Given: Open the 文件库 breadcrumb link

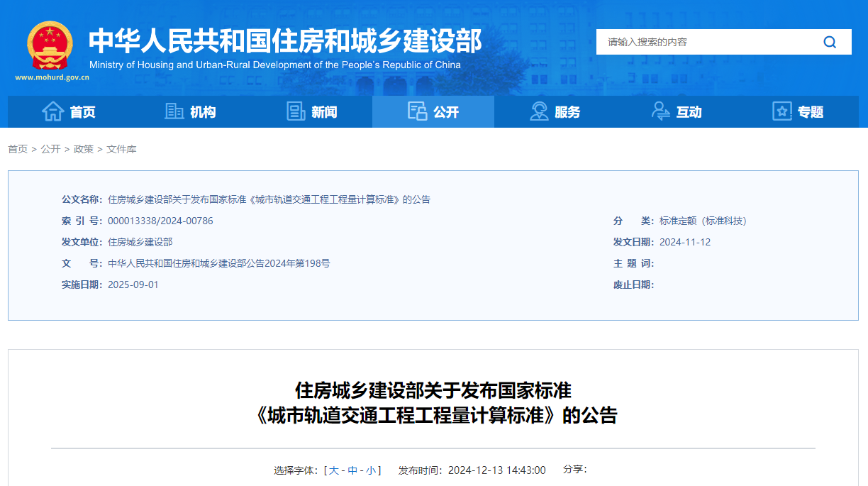Looking at the screenshot, I should coord(122,150).
